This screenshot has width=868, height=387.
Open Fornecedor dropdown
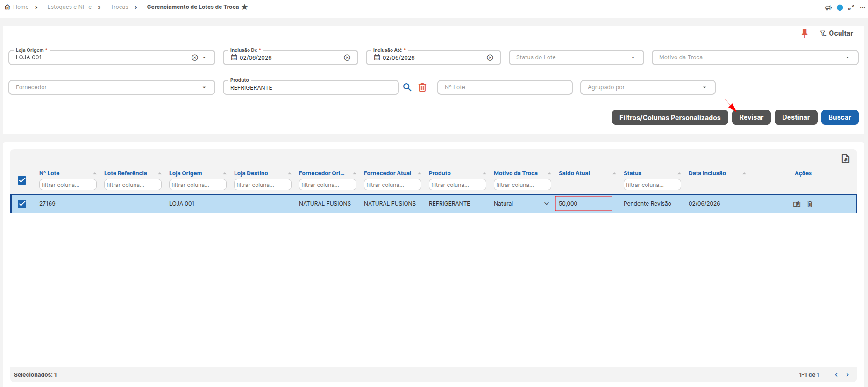click(x=112, y=87)
